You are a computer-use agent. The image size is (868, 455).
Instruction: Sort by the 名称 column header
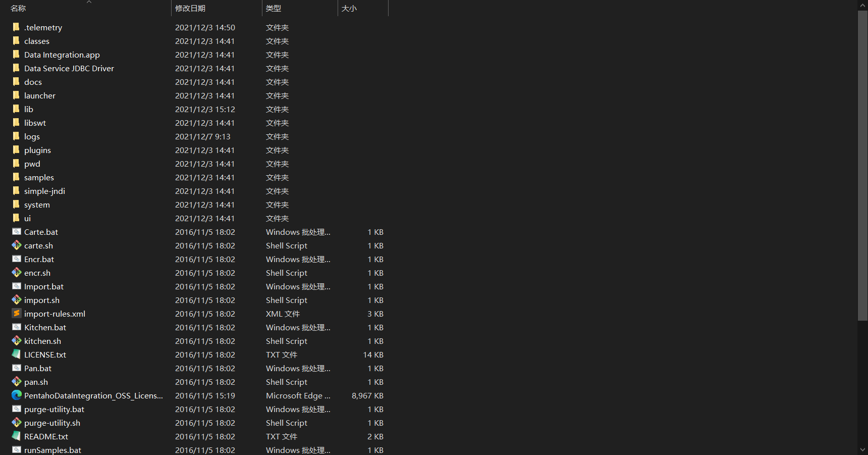pos(18,8)
